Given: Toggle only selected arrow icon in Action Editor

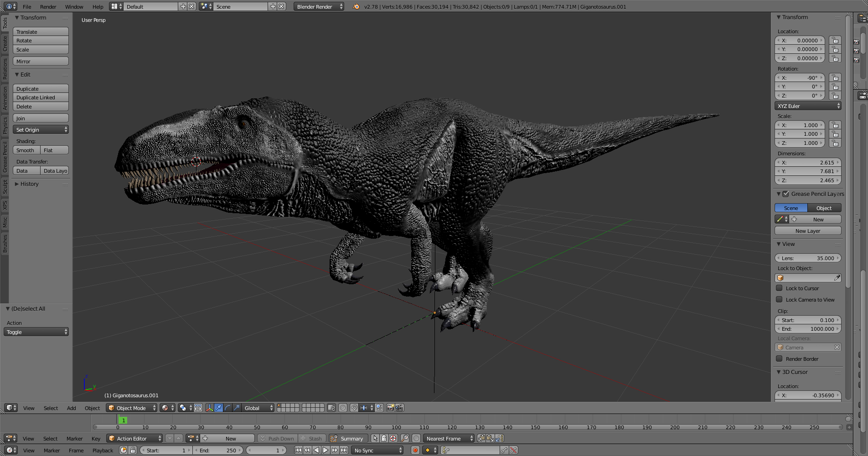Looking at the screenshot, I should [x=375, y=438].
